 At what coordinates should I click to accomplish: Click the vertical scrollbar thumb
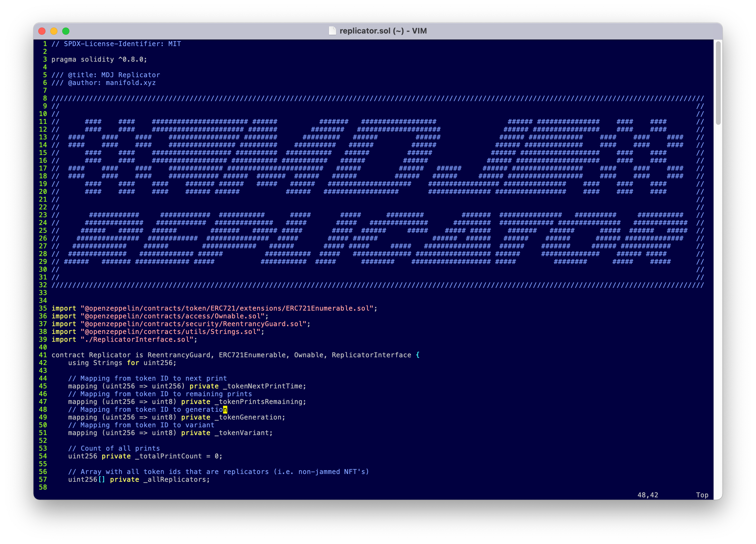[718, 83]
